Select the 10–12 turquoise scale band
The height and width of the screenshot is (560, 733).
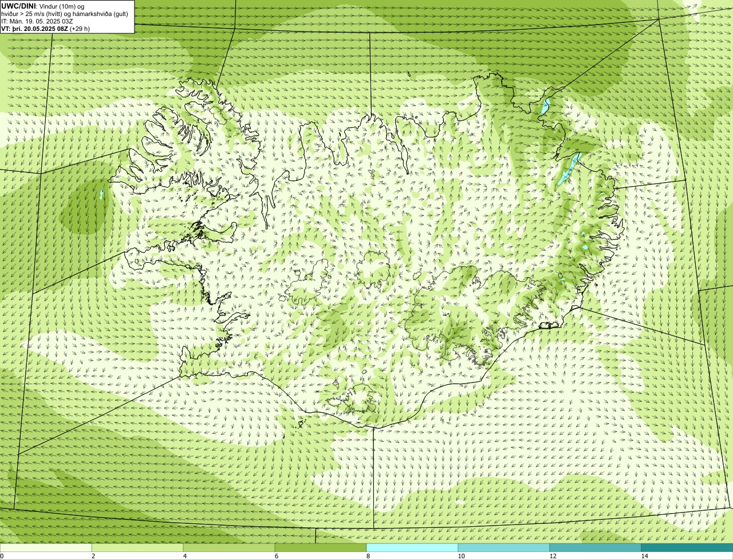(x=504, y=547)
